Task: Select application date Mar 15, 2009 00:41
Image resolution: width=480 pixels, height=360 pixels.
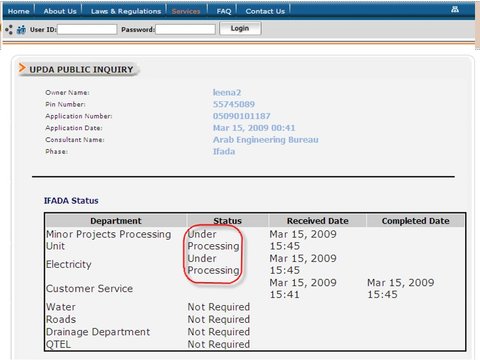Action: point(254,128)
